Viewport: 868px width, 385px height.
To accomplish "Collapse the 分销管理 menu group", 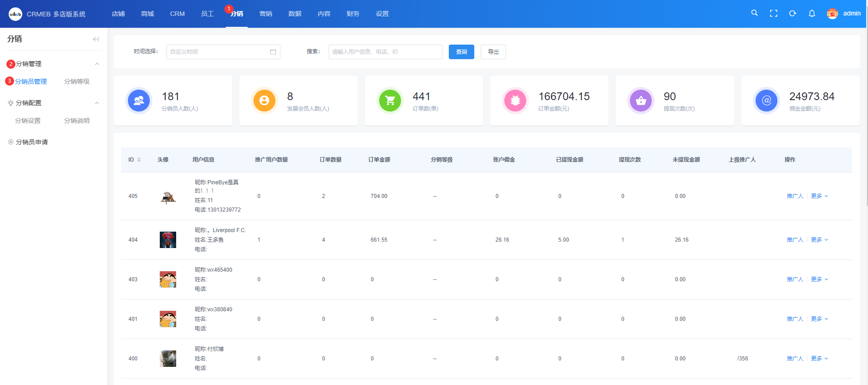I will point(97,64).
